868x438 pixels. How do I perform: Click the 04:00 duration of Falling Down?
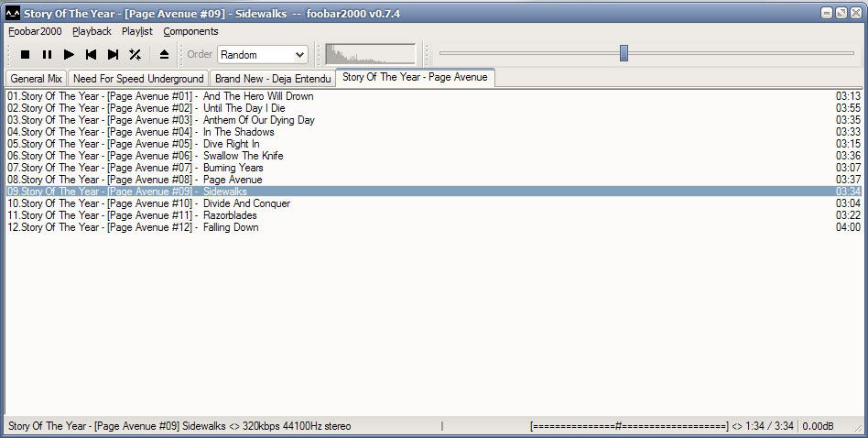848,227
